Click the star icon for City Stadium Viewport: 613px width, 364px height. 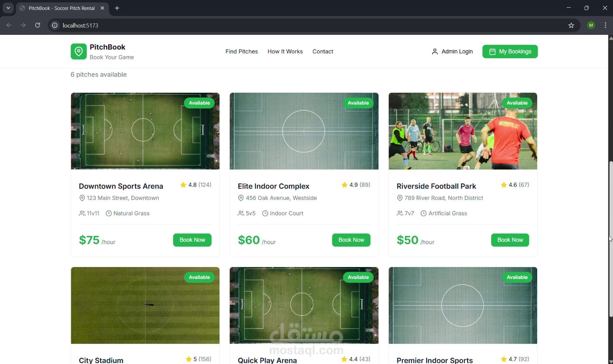[188, 359]
